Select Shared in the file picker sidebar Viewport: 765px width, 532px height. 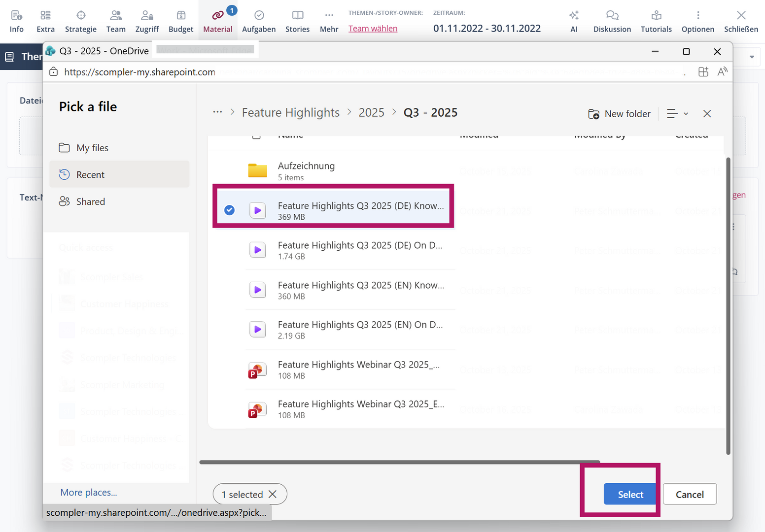pyautogui.click(x=91, y=201)
